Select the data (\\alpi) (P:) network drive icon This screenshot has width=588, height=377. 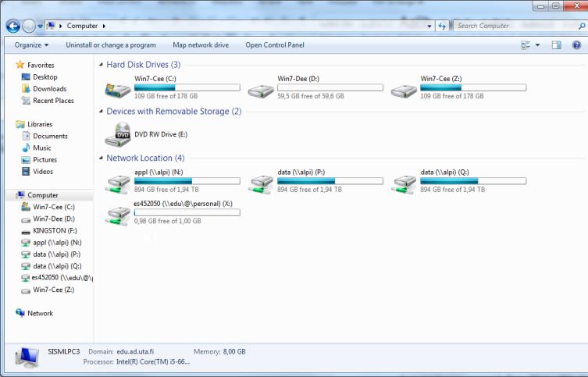coord(261,184)
